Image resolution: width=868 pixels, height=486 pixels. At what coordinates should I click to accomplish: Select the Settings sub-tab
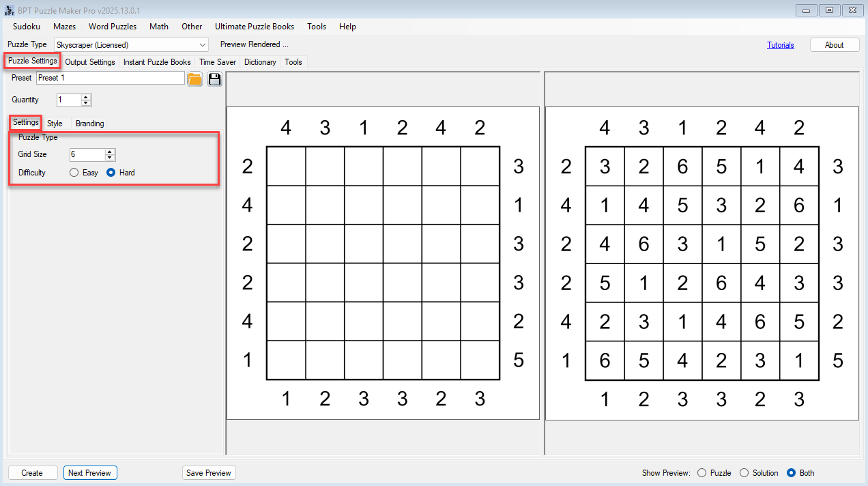tap(25, 123)
